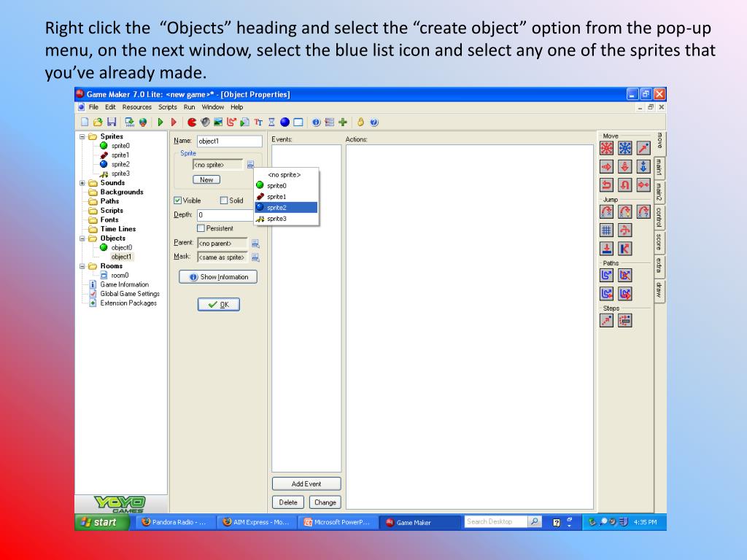Click the New sprite button
This screenshot has height=560, width=747.
(206, 179)
